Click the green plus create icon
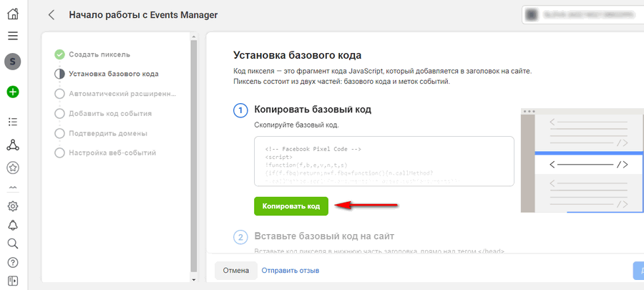The height and width of the screenshot is (290, 644). click(13, 92)
